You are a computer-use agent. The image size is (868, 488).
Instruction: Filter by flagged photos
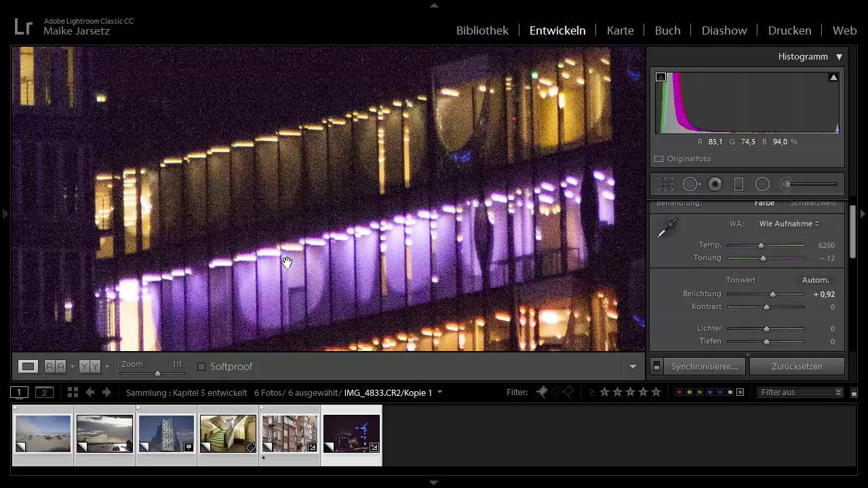pyautogui.click(x=542, y=392)
